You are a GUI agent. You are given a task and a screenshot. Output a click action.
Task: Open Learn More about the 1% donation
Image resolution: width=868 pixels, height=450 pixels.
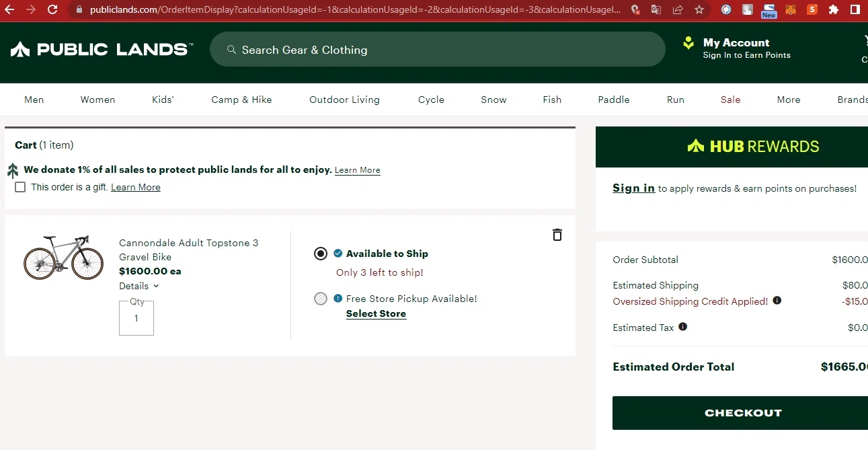coord(358,170)
